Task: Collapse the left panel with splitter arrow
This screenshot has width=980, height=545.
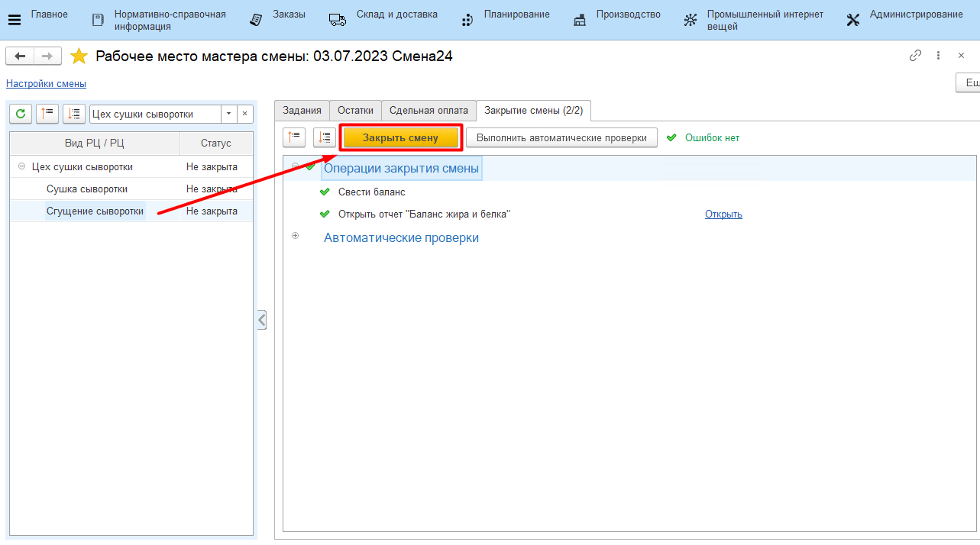Action: (261, 320)
